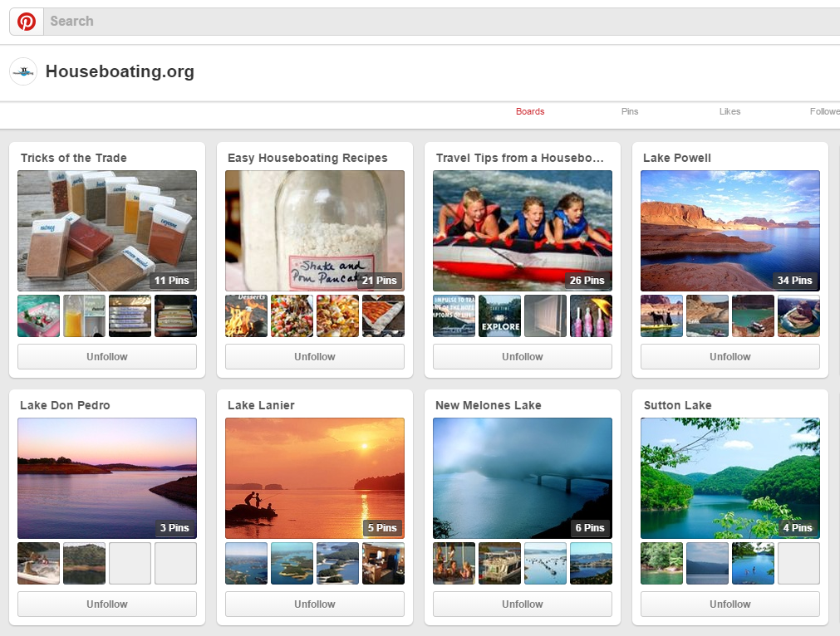Click the 11 Pins count badge

coord(171,280)
